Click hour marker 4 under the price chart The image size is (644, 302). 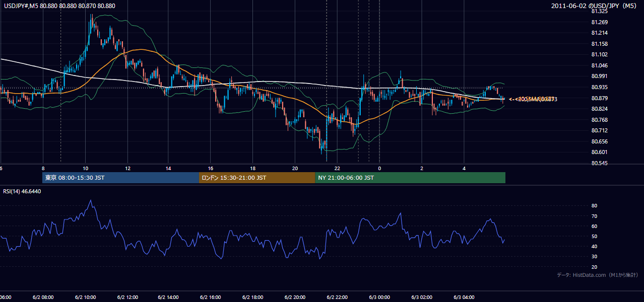pos(464,168)
